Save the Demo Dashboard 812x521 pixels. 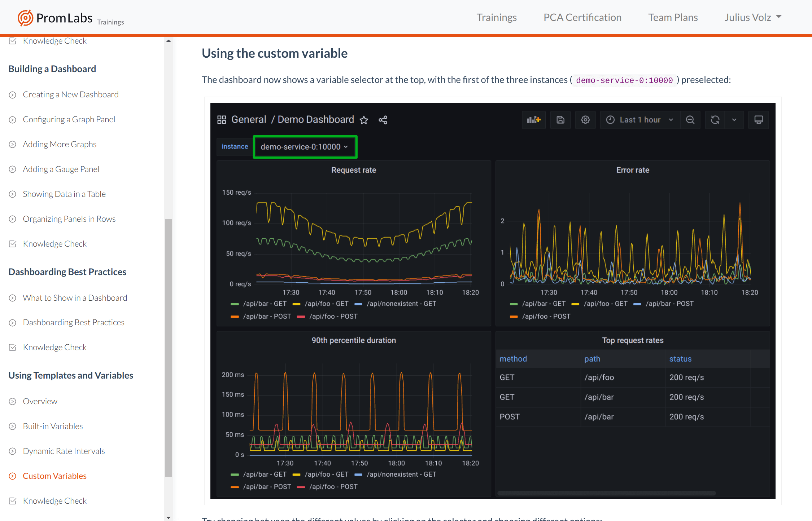click(x=560, y=120)
